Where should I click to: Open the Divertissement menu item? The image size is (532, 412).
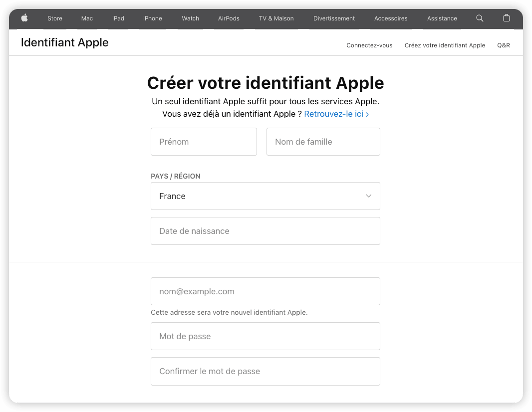[334, 18]
